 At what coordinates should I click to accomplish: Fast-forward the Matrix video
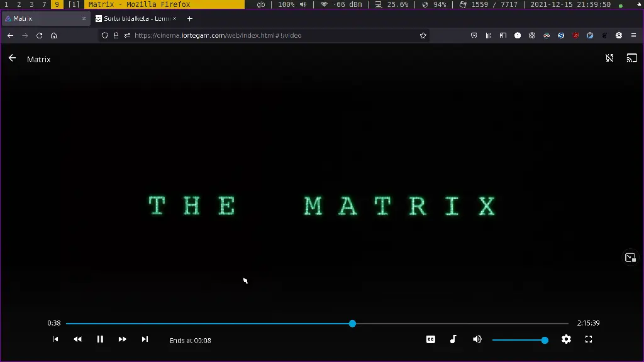[x=123, y=339]
